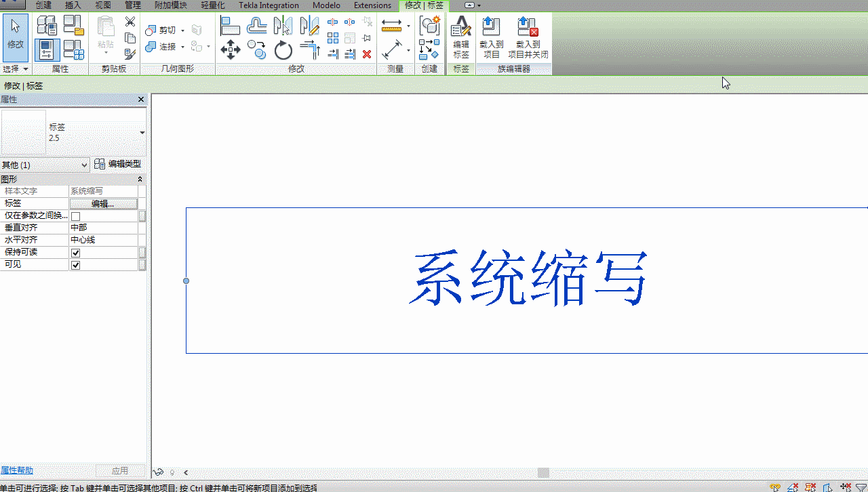Image resolution: width=868 pixels, height=492 pixels.
Task: Collapse the 图形 properties group
Action: [140, 179]
